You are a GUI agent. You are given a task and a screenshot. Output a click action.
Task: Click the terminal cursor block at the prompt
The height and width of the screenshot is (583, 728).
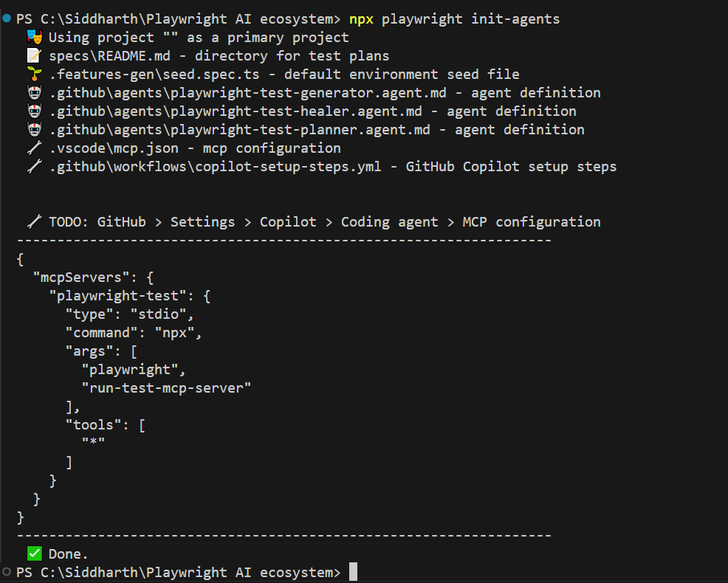[353, 572]
